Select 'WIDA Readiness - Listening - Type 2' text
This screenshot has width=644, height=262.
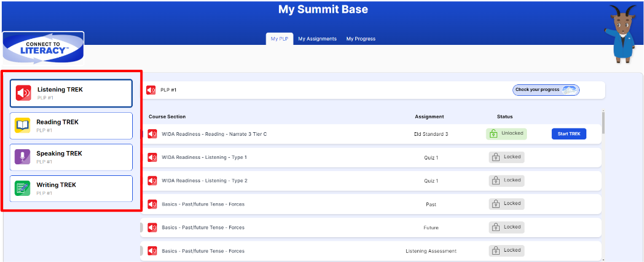(x=204, y=181)
